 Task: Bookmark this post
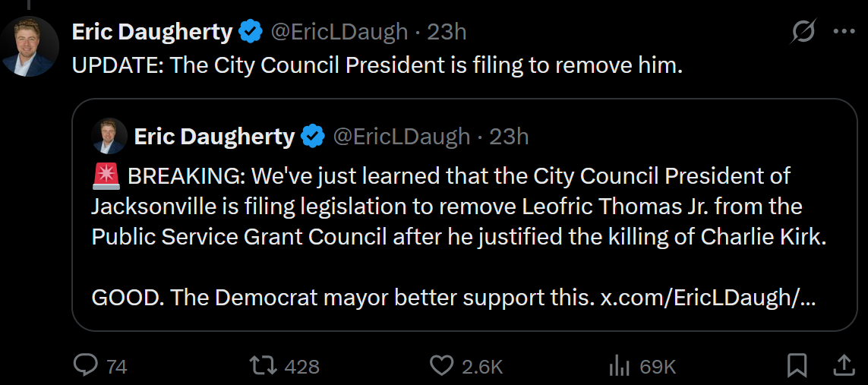797,366
